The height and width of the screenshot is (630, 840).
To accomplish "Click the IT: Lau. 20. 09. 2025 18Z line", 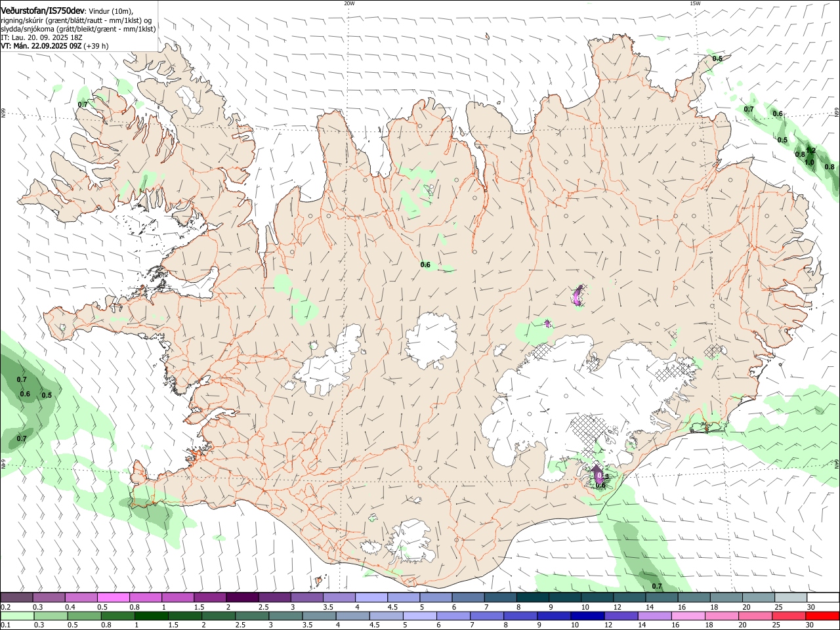I will 41,37.
